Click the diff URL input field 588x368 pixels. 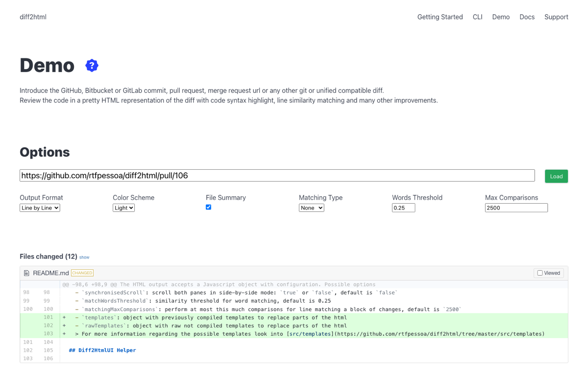click(277, 176)
